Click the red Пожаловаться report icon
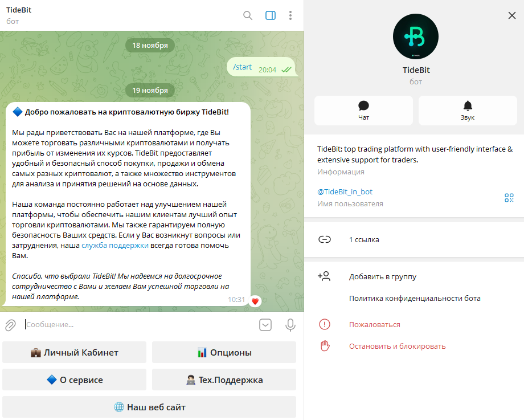 (x=325, y=324)
